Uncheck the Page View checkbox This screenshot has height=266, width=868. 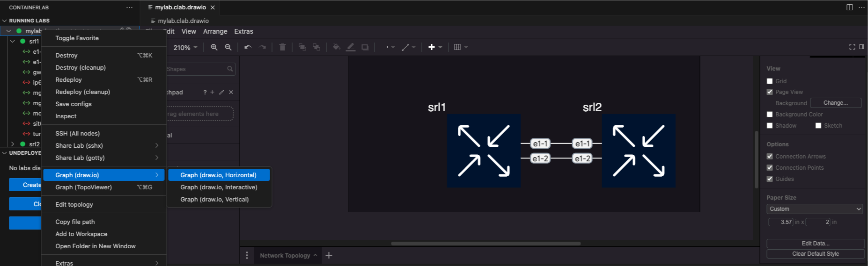tap(770, 92)
